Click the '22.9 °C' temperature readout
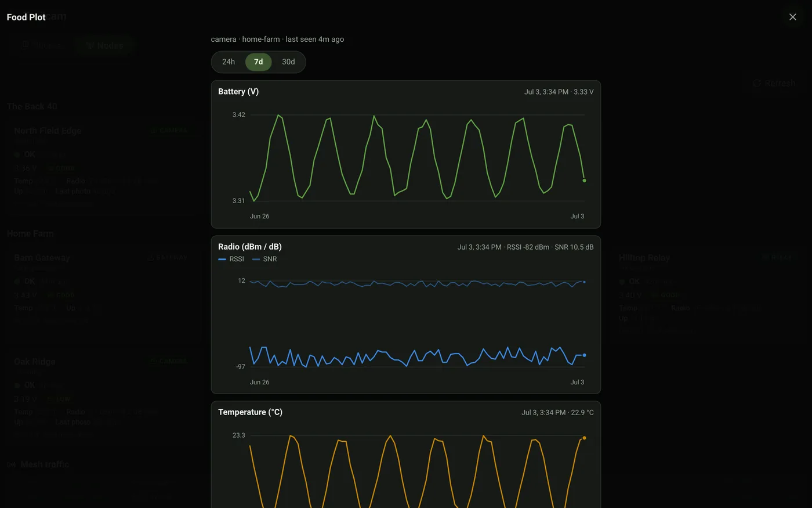 pos(582,412)
